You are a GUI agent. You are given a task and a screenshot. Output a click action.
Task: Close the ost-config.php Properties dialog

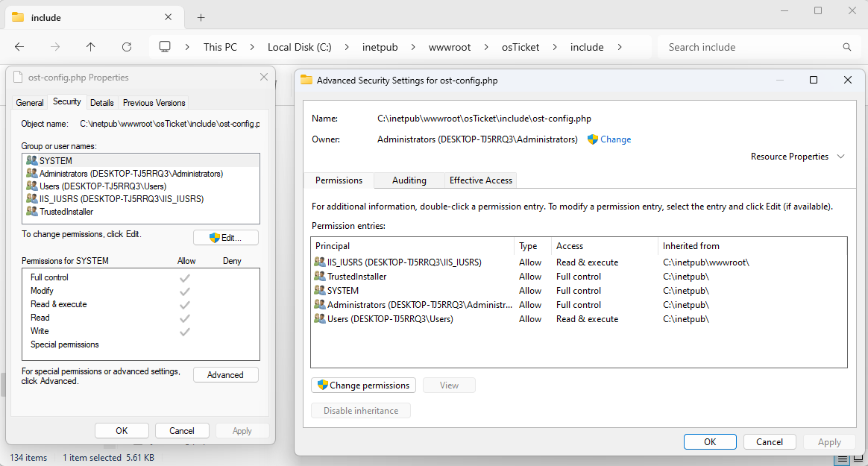coord(263,77)
